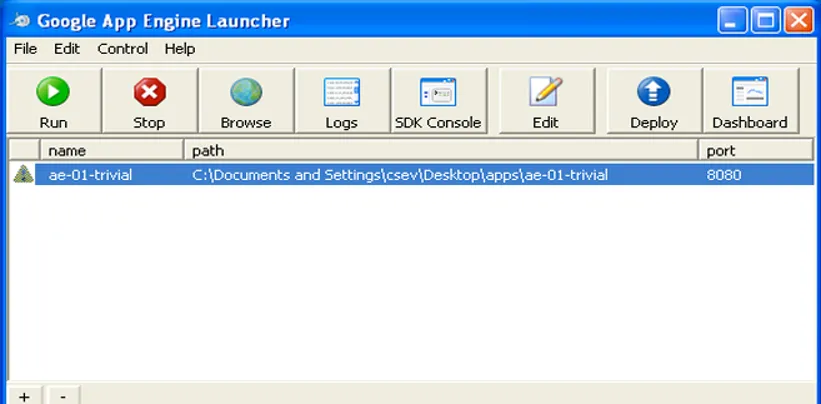Launch the SDK Console
The height and width of the screenshot is (404, 821).
click(x=438, y=100)
